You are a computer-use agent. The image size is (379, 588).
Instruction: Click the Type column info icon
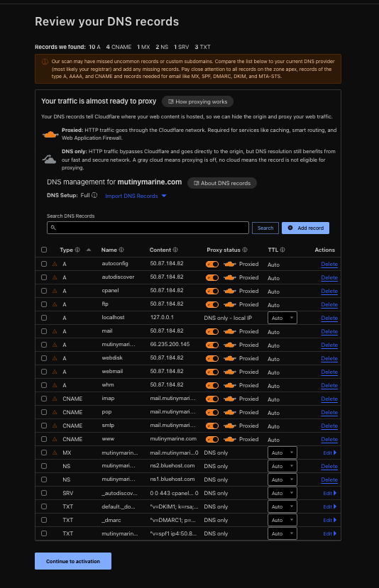(x=77, y=250)
